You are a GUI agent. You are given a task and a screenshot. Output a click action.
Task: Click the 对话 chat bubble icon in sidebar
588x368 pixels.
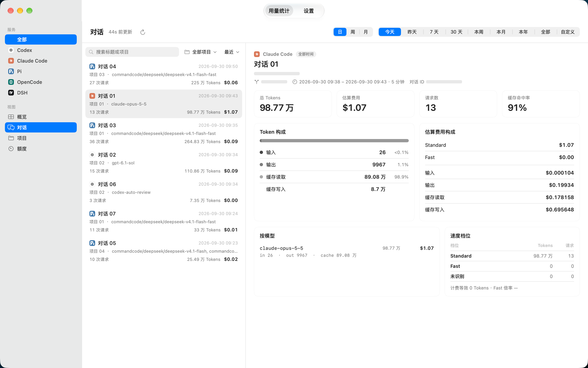pyautogui.click(x=11, y=127)
